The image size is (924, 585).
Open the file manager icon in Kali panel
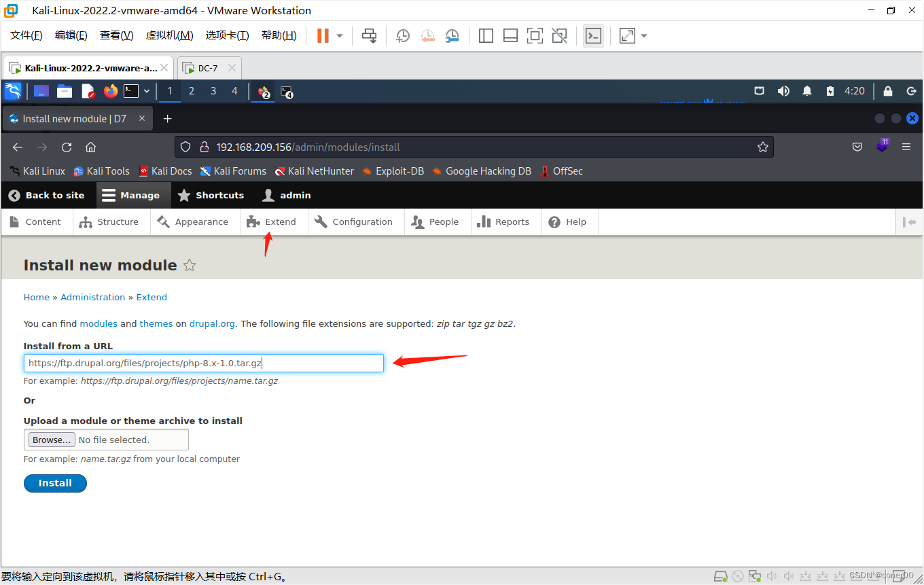point(65,91)
